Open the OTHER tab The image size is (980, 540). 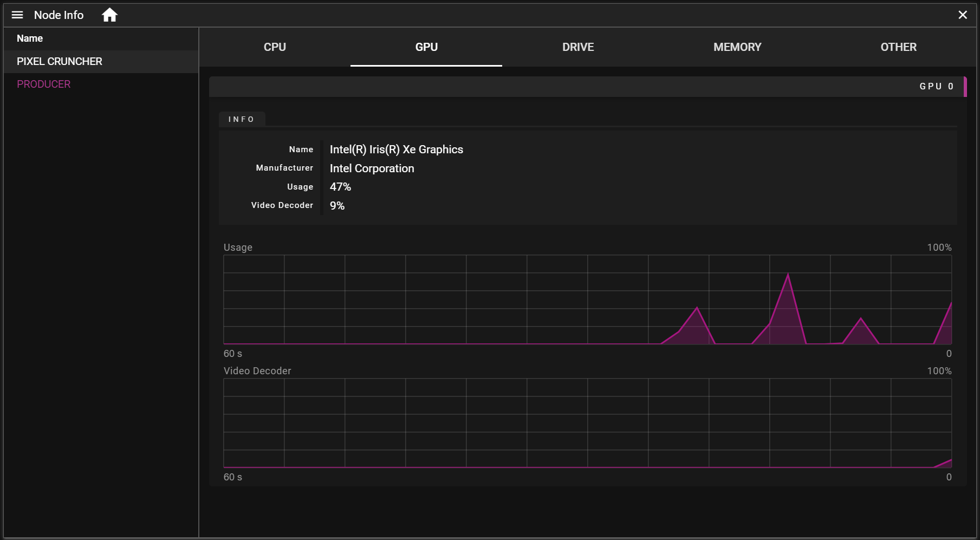click(898, 47)
